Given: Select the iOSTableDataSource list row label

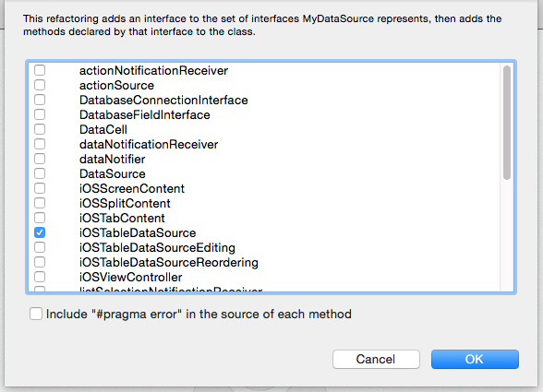Looking at the screenshot, I should (x=138, y=232).
